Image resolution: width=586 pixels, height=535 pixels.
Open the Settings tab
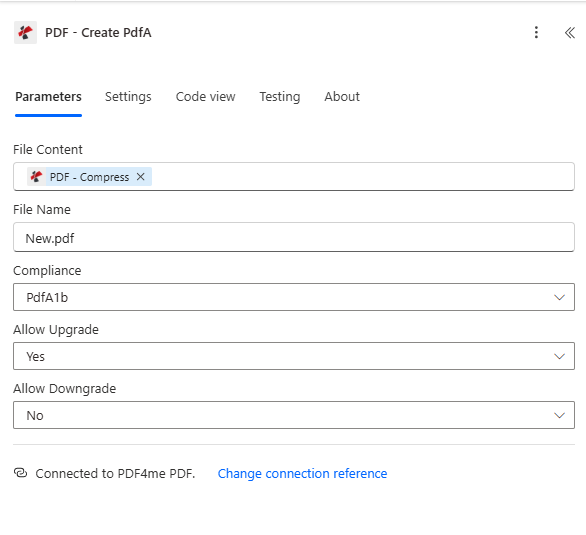(x=128, y=97)
